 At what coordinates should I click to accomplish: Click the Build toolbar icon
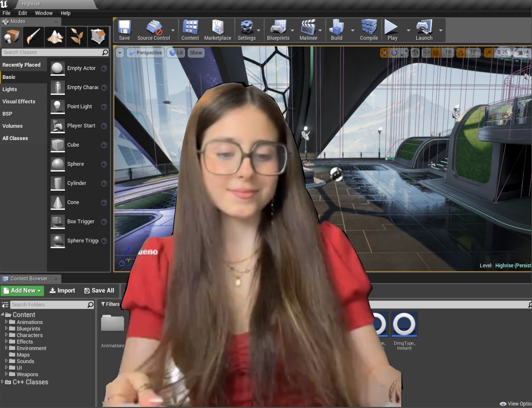(x=337, y=30)
